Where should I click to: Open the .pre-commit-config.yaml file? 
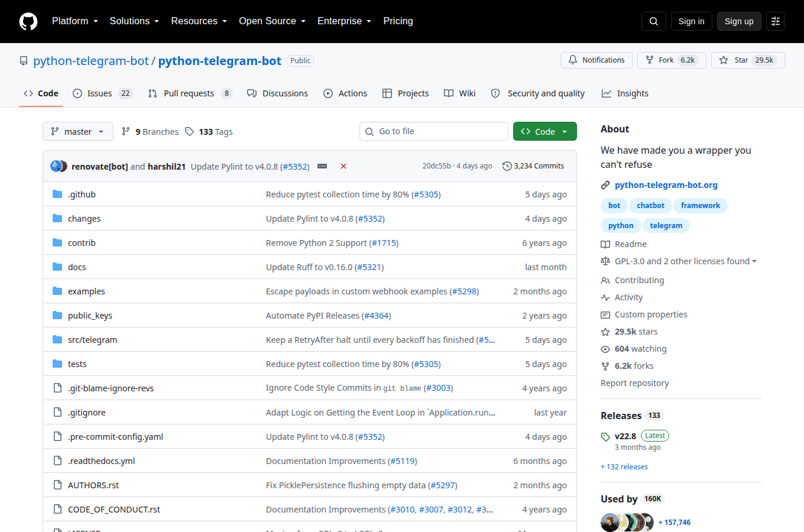(115, 437)
